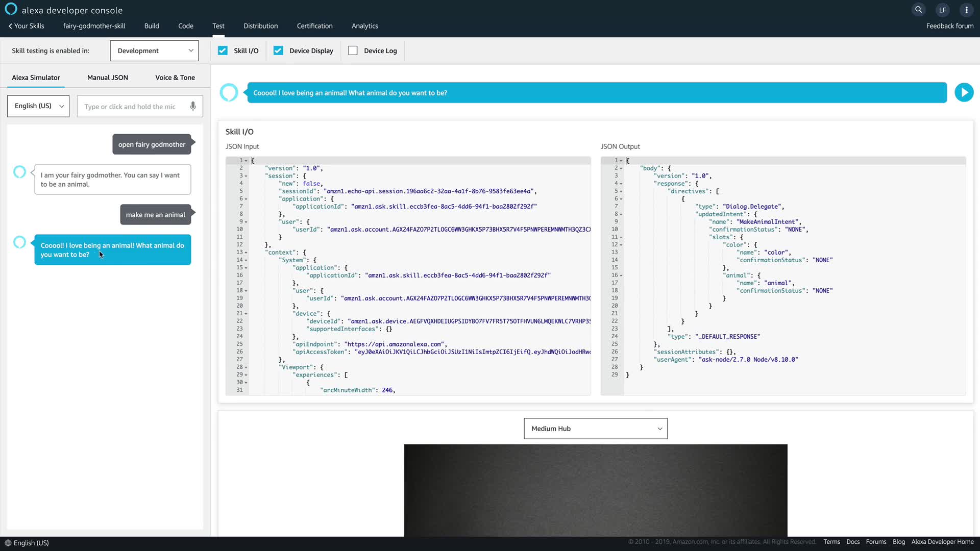Click the utterance text input field
Image resolution: width=980 pixels, height=551 pixels.
[130, 107]
